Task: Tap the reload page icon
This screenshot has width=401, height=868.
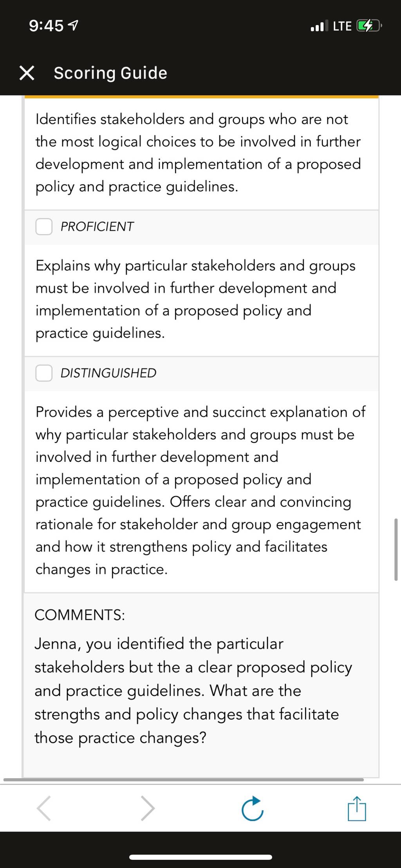Action: coord(252,808)
